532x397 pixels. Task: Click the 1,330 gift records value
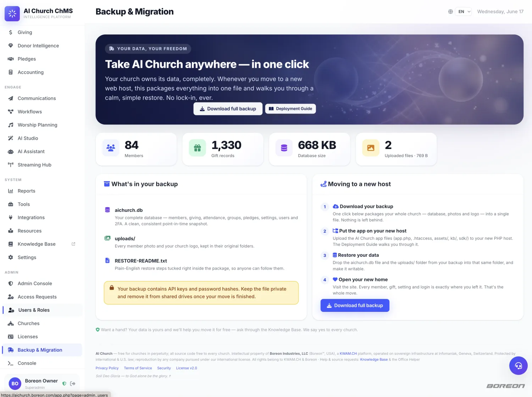tap(226, 145)
